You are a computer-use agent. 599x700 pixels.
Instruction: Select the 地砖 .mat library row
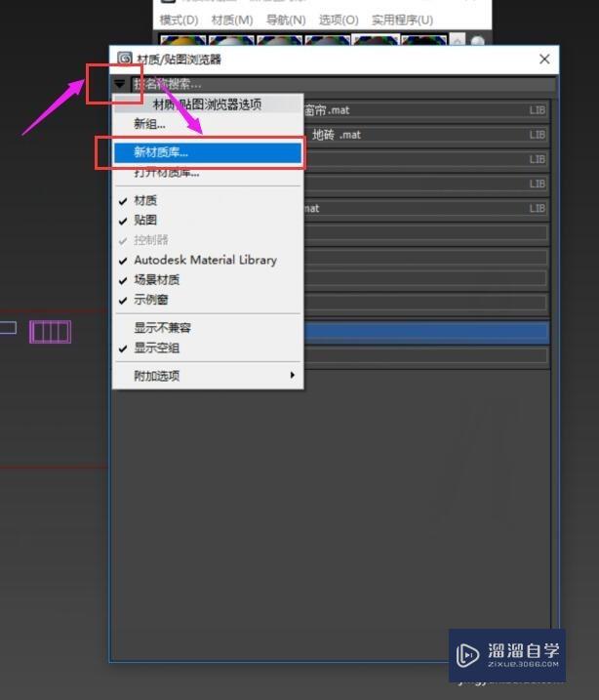[426, 135]
